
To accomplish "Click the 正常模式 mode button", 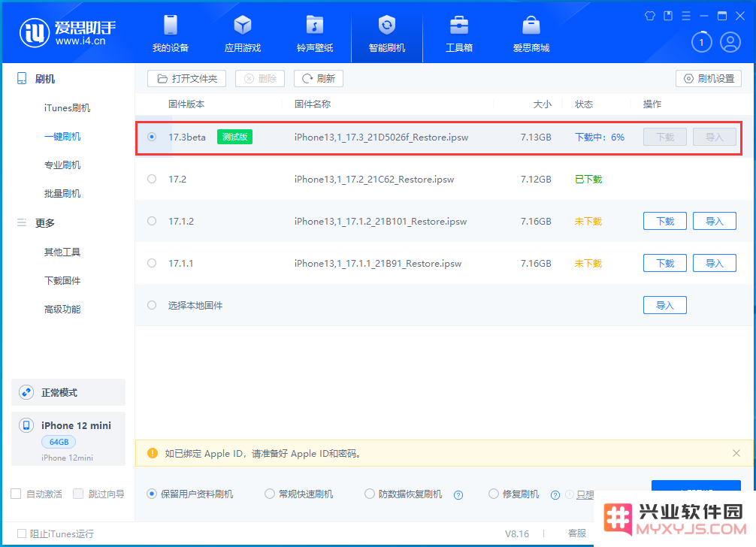I will click(x=68, y=392).
